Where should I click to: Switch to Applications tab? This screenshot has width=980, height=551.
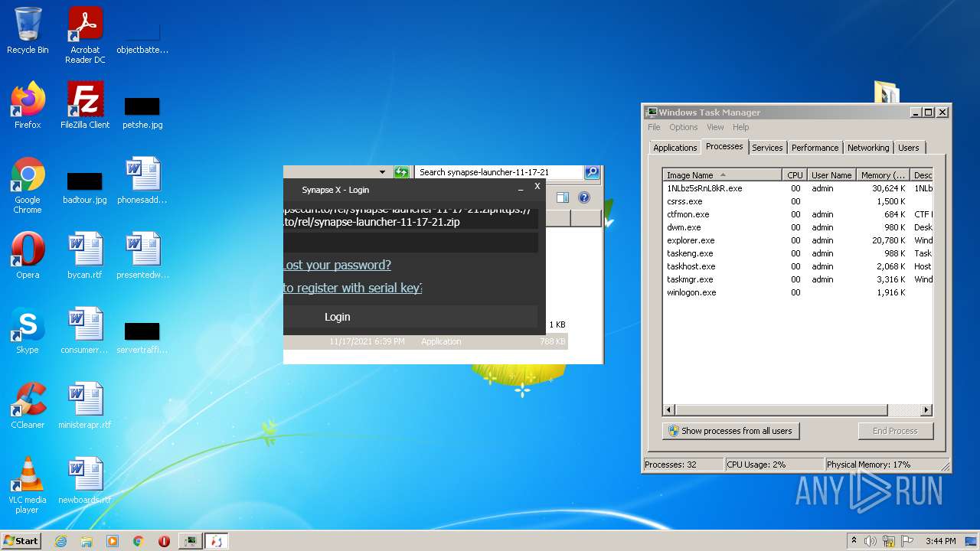[675, 148]
